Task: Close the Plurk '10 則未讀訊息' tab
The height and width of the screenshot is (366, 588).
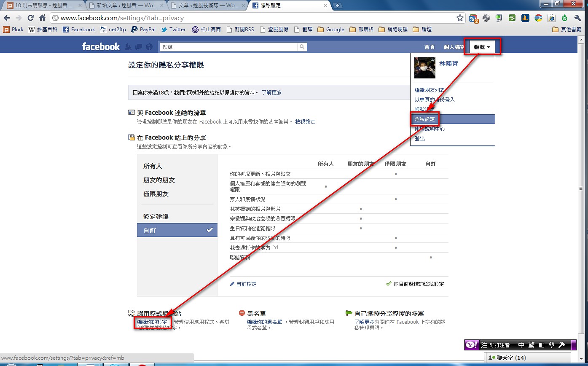Action: 80,5
